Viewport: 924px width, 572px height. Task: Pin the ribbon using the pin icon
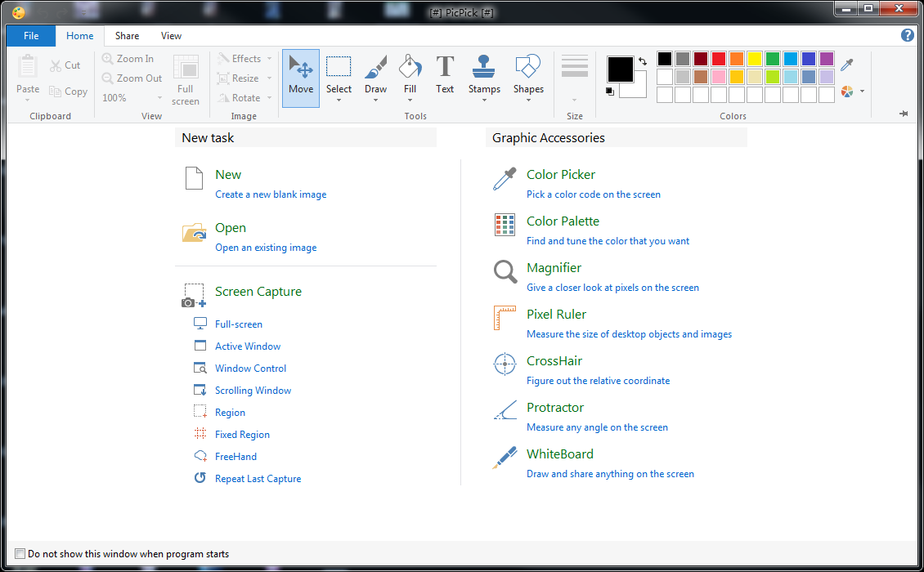(x=904, y=114)
